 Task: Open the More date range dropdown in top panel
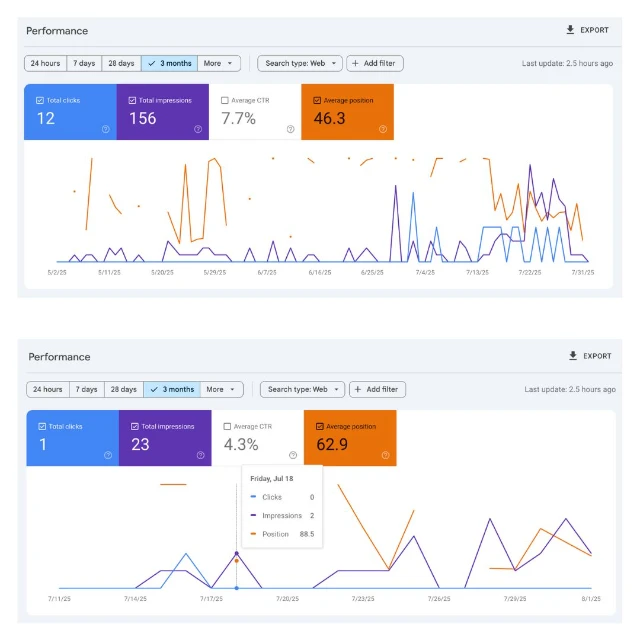(x=219, y=63)
